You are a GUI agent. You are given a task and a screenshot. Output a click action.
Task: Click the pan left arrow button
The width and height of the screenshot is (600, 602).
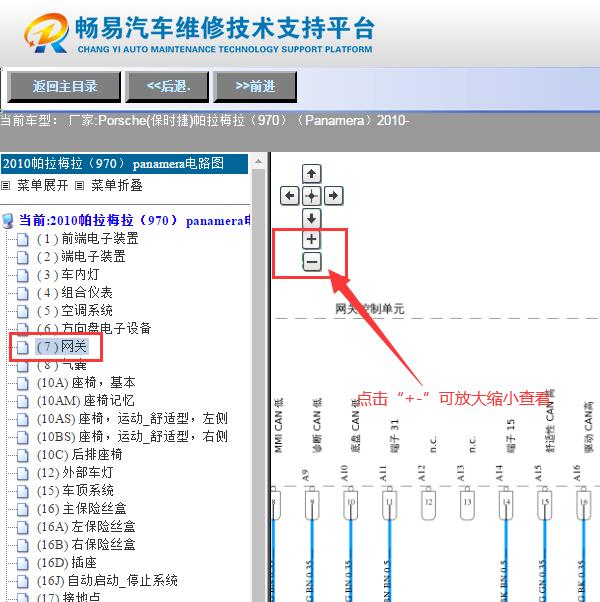(289, 196)
